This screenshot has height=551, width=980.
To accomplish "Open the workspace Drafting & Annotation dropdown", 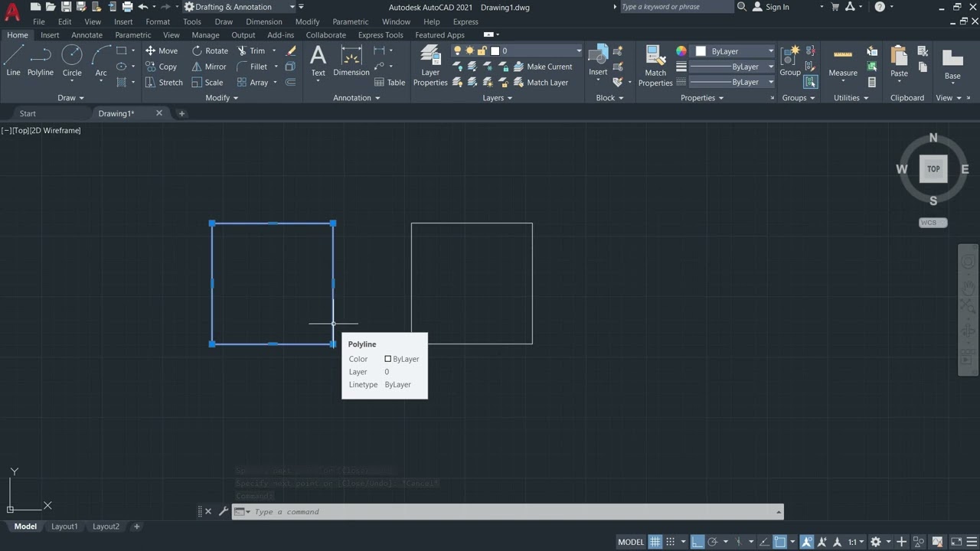I will tap(291, 7).
